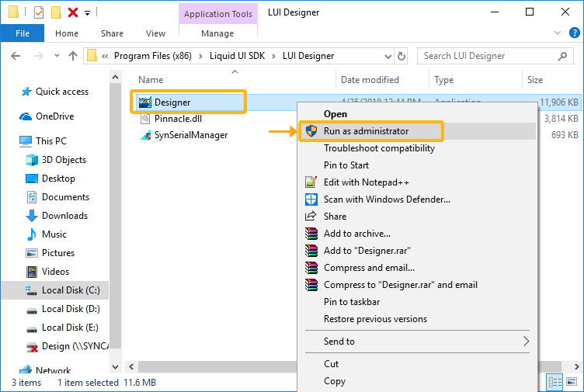
Task: Click the red X Delete quick access icon
Action: [73, 12]
